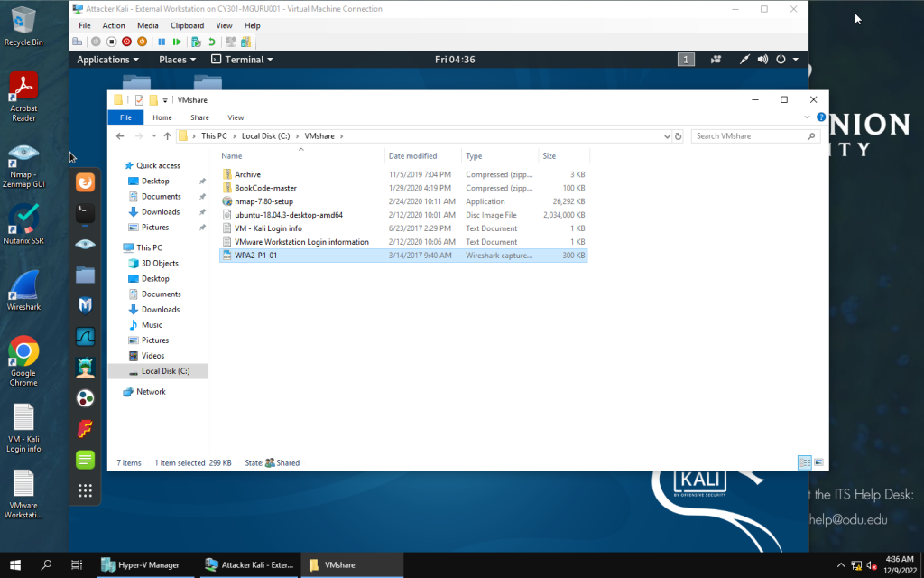Switch to the Share ribbon tab

click(x=199, y=117)
